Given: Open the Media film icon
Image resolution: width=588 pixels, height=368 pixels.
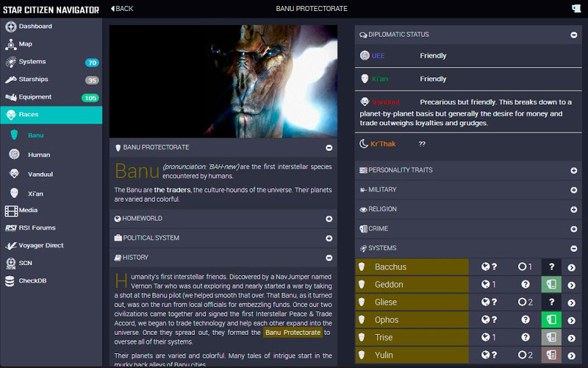Looking at the screenshot, I should tap(11, 210).
